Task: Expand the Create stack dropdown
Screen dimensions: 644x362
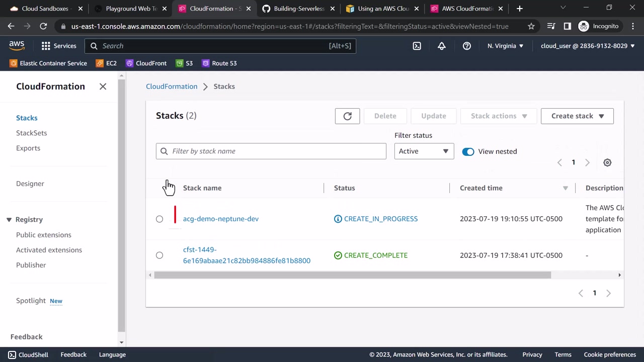Action: tap(577, 116)
